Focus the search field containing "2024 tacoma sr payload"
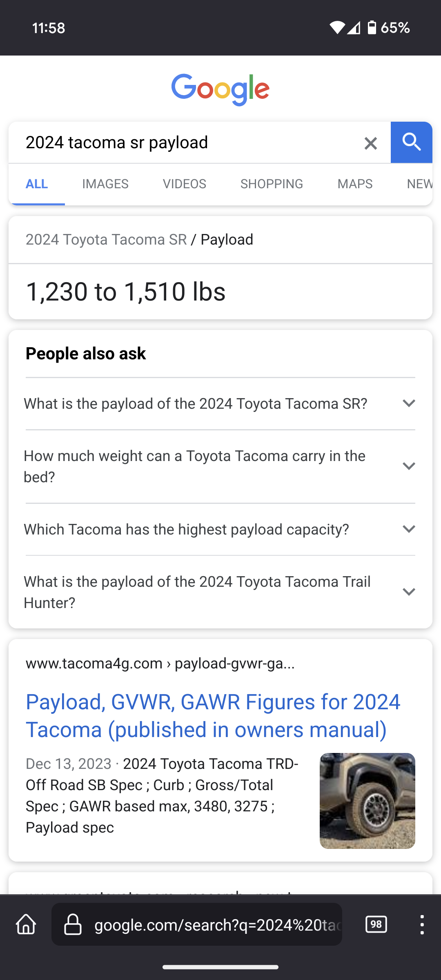Image resolution: width=441 pixels, height=980 pixels. pos(184,143)
